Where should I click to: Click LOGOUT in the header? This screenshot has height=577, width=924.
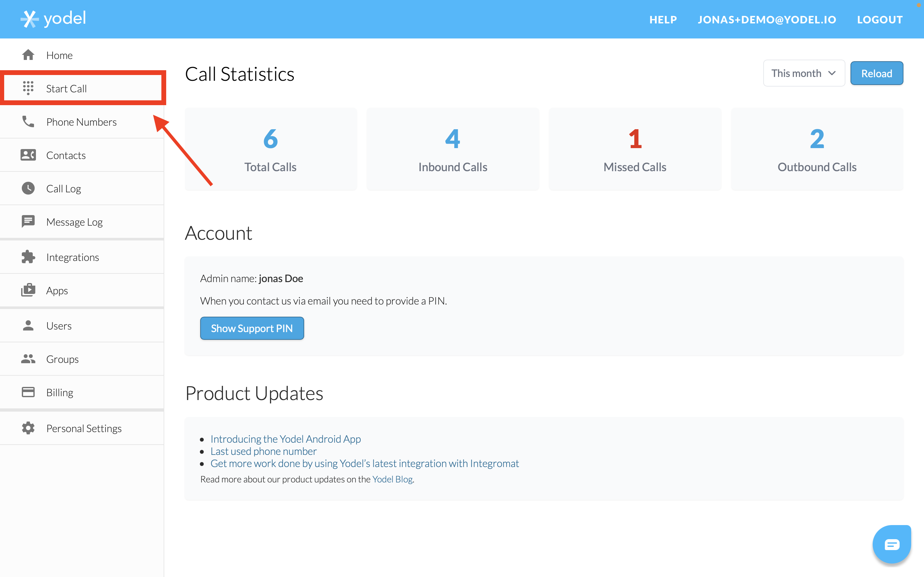coord(879,20)
